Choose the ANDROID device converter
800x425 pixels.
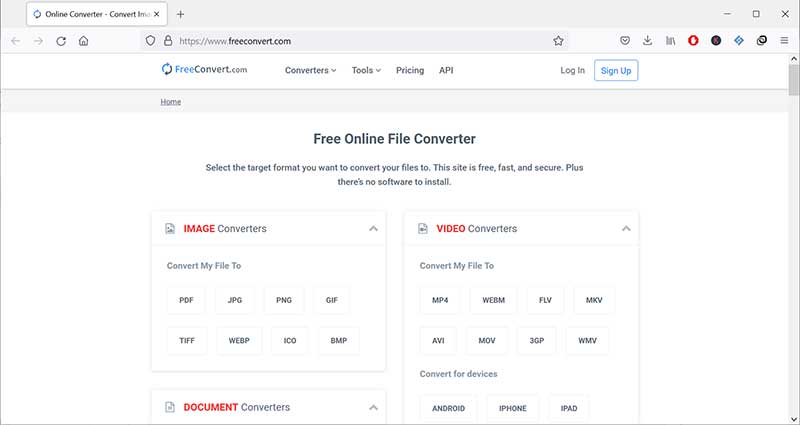coord(448,408)
